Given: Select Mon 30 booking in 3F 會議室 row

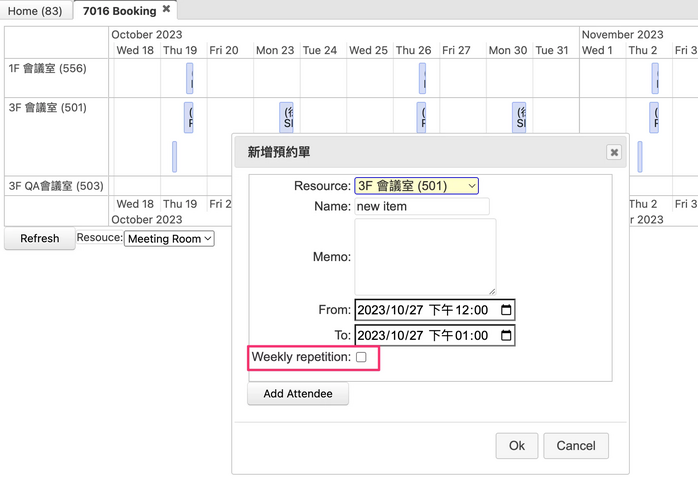Looking at the screenshot, I should click(x=519, y=118).
